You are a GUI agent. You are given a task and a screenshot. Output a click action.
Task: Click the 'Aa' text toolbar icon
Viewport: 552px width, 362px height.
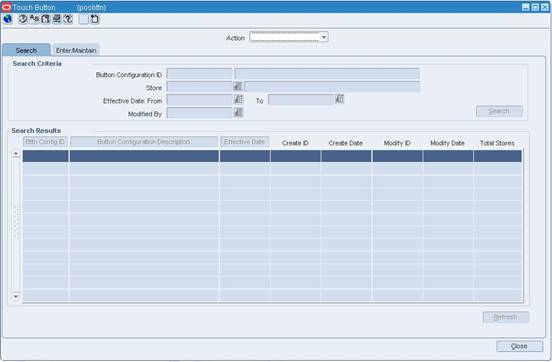pos(34,19)
